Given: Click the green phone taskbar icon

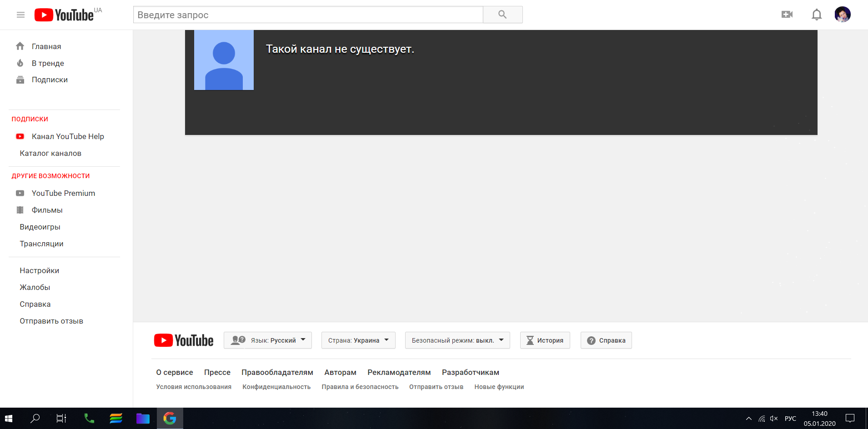Looking at the screenshot, I should click(x=89, y=419).
